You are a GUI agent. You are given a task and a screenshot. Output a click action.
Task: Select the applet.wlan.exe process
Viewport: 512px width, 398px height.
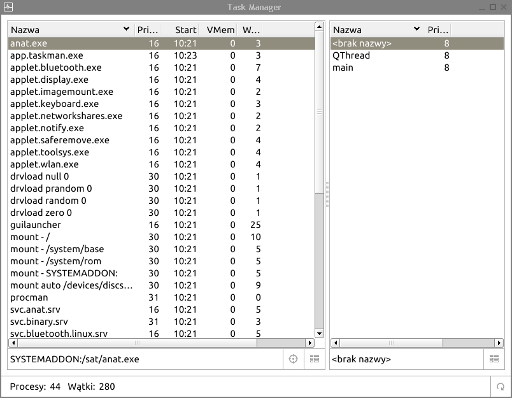click(x=161, y=164)
